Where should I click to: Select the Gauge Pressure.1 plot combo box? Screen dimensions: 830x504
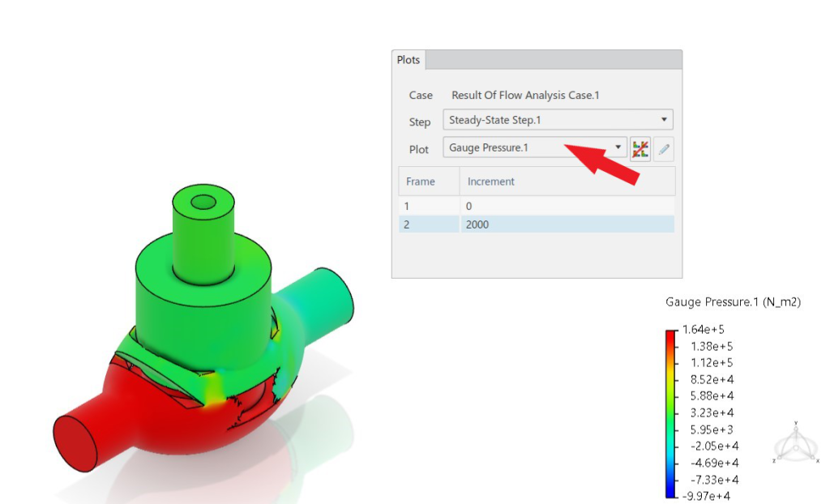point(535,147)
